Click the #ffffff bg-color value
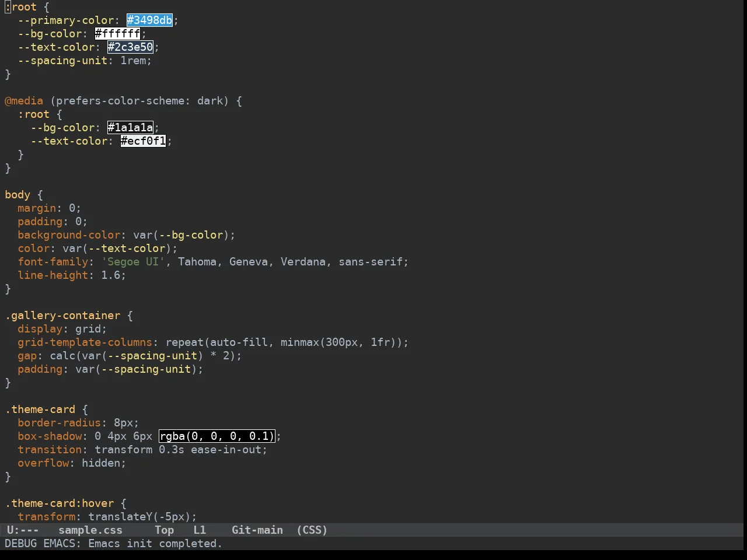The width and height of the screenshot is (747, 560). tap(118, 34)
